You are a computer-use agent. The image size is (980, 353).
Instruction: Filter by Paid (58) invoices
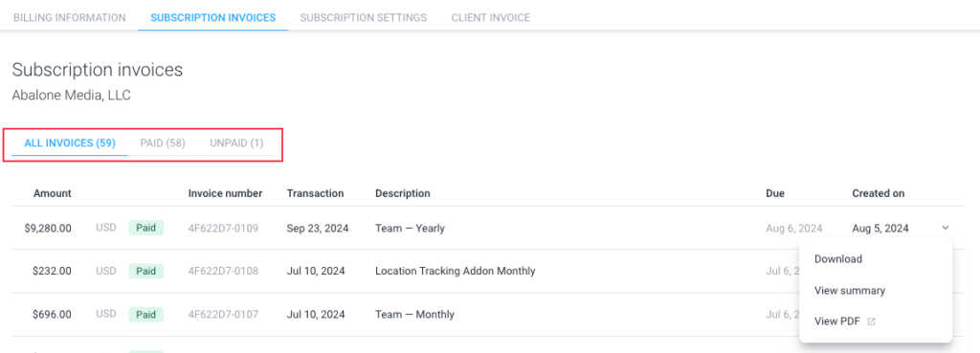pyautogui.click(x=163, y=143)
